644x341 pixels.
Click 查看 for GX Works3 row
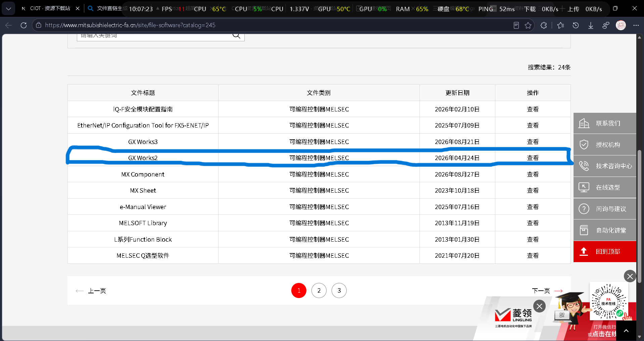533,142
